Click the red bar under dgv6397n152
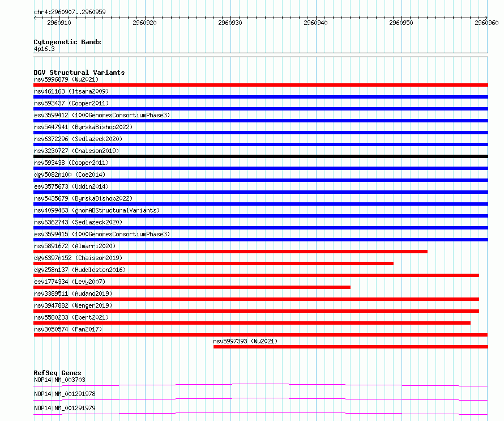 coord(213,263)
